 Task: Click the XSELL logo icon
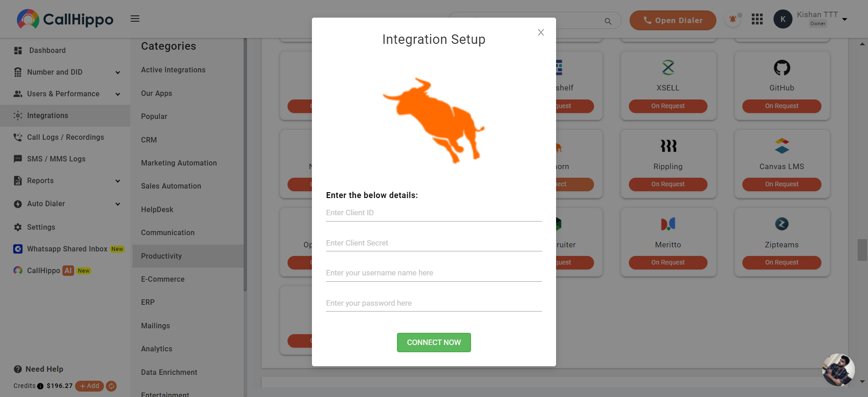coord(668,68)
